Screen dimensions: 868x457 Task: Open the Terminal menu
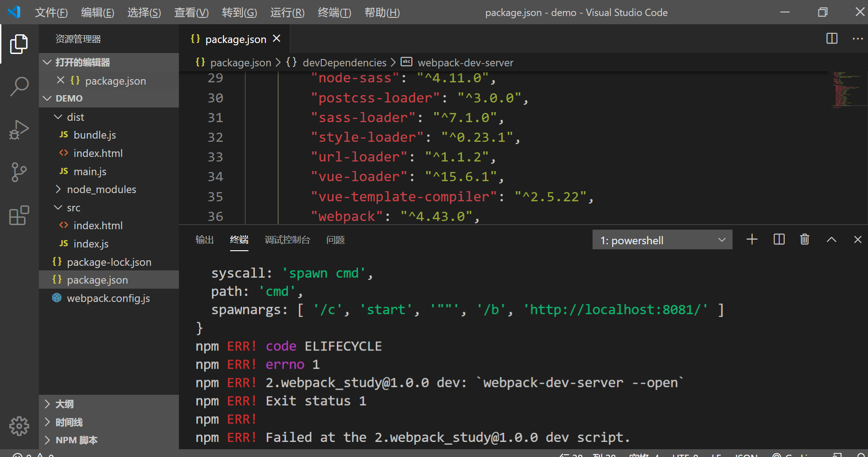tap(334, 12)
